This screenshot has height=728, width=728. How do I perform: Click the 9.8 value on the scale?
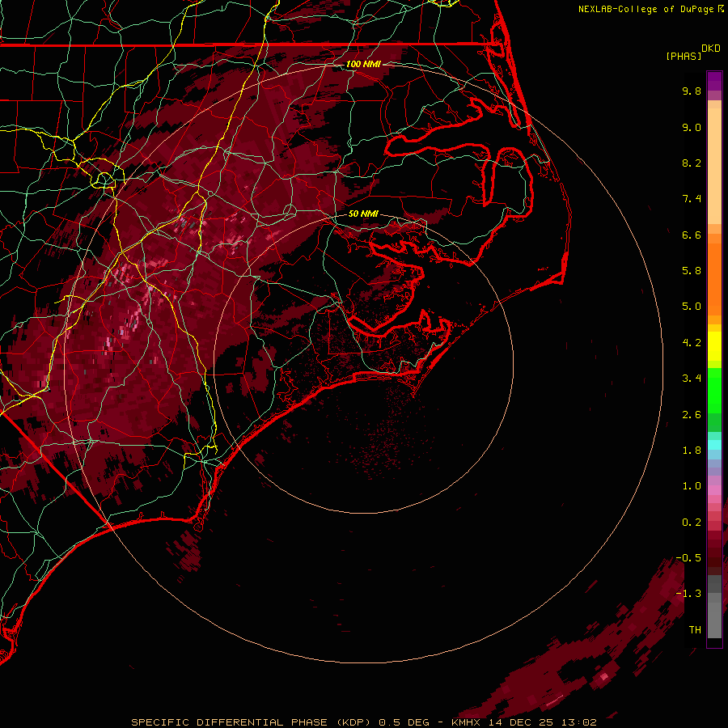tap(692, 91)
